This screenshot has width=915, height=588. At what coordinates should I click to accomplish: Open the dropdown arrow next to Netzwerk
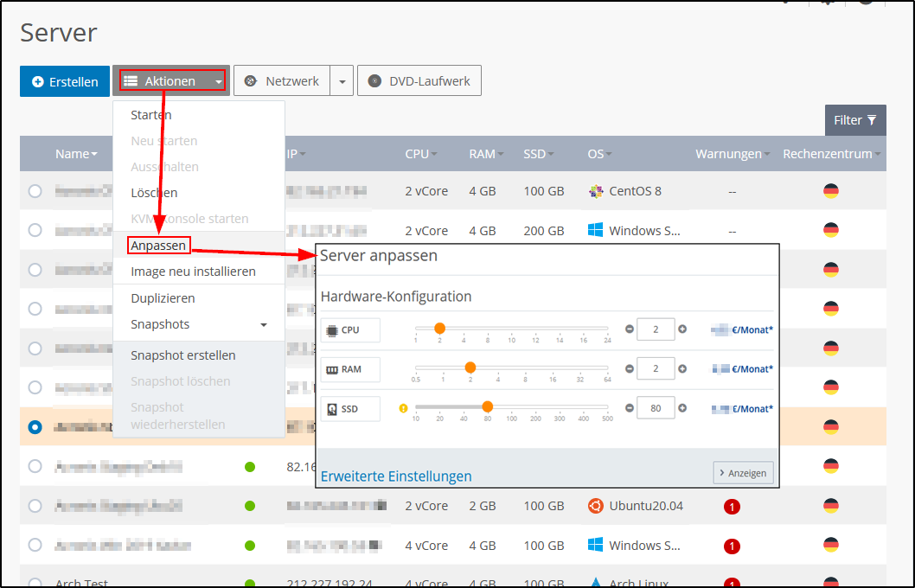342,80
